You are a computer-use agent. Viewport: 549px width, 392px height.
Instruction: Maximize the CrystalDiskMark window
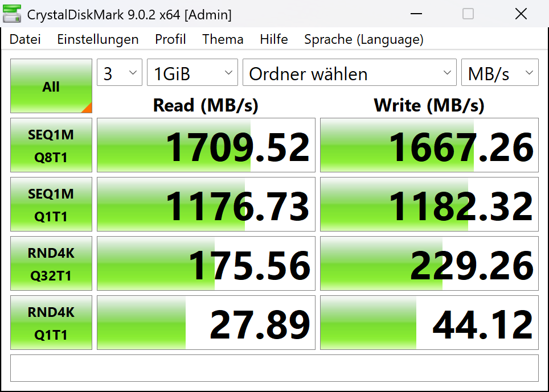tap(468, 14)
